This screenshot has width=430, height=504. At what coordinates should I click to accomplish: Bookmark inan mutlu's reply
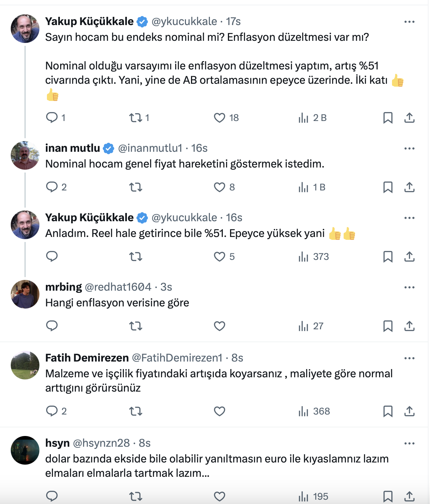click(x=388, y=187)
